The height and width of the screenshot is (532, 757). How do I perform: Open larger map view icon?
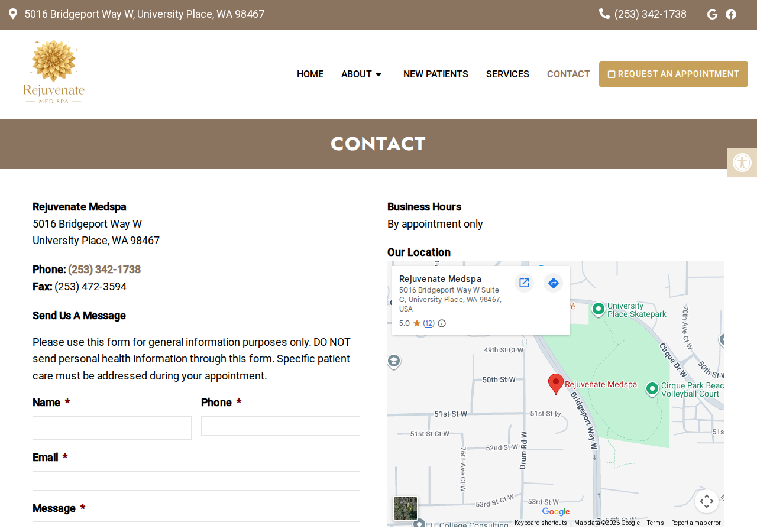pyautogui.click(x=524, y=283)
